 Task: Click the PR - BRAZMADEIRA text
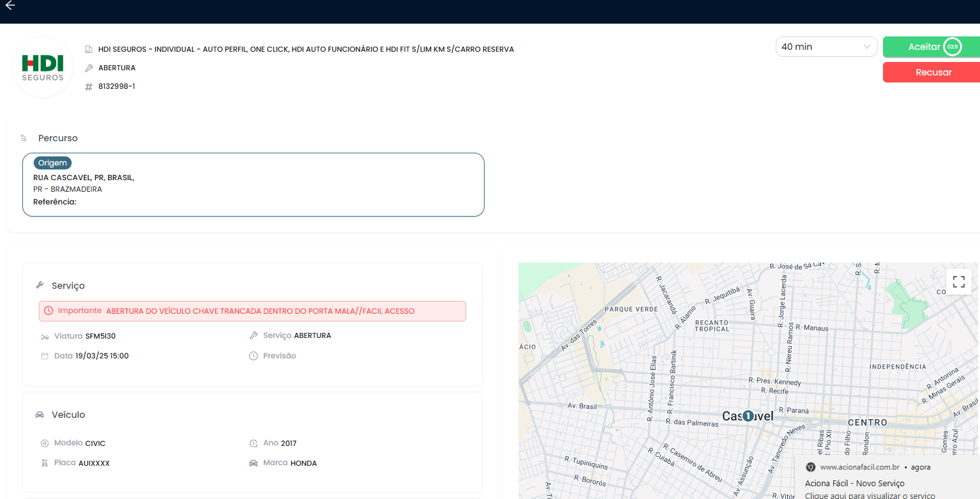point(68,189)
